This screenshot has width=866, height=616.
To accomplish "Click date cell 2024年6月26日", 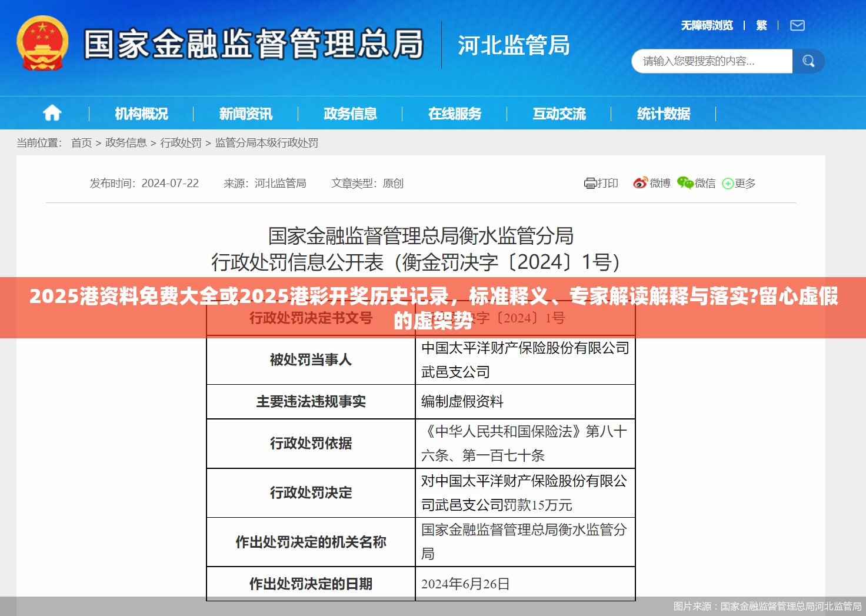I will [x=525, y=584].
